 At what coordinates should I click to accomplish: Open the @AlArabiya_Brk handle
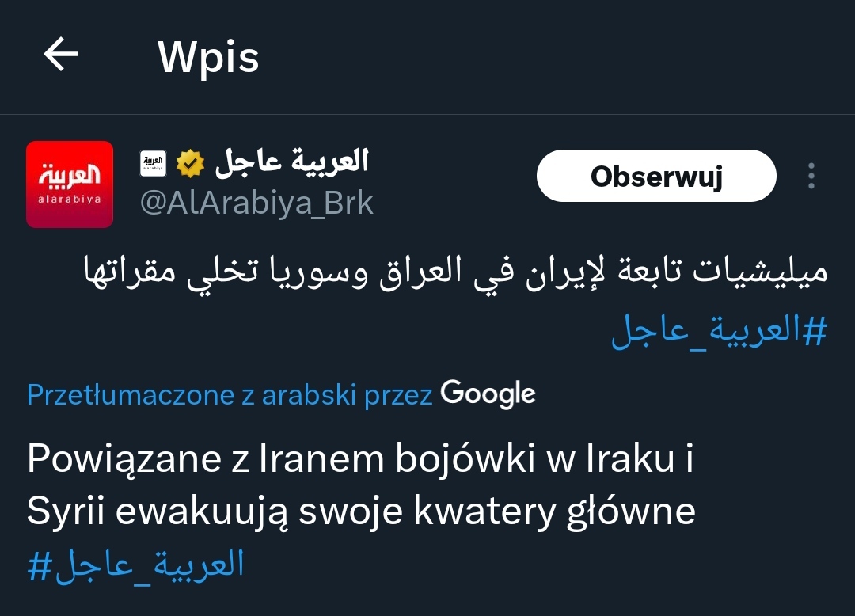click(x=256, y=203)
